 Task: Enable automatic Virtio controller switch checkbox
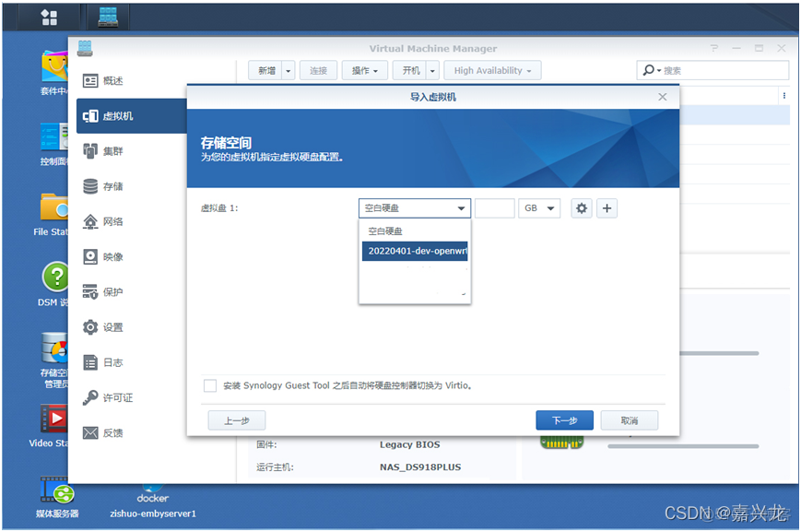[x=209, y=385]
